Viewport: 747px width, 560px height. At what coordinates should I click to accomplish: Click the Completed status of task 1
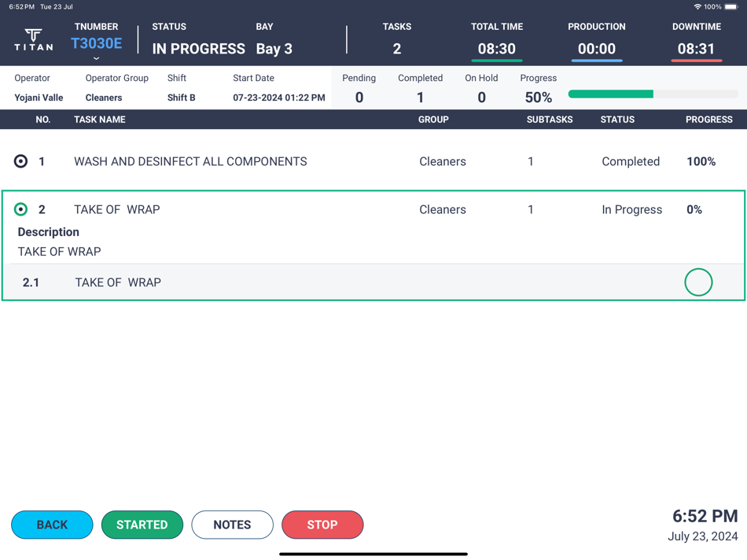(631, 161)
